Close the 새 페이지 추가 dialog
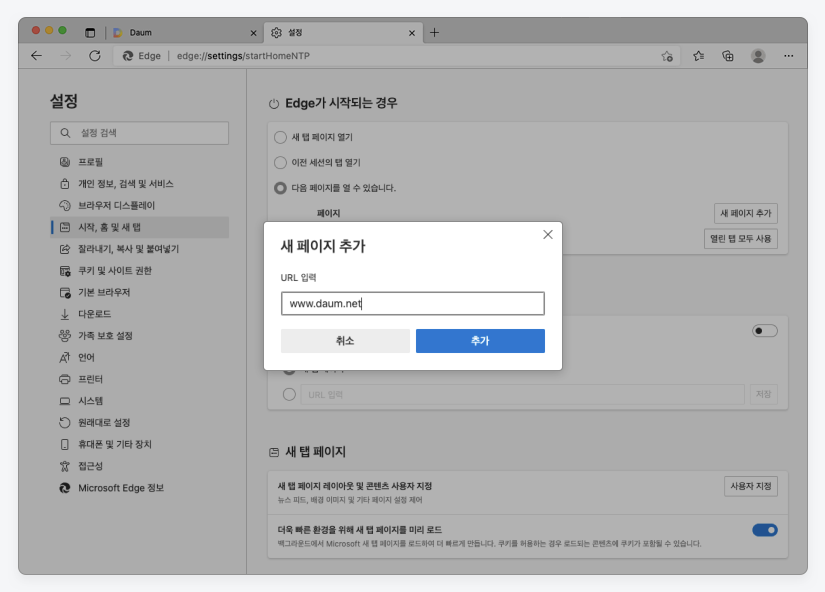 [548, 235]
